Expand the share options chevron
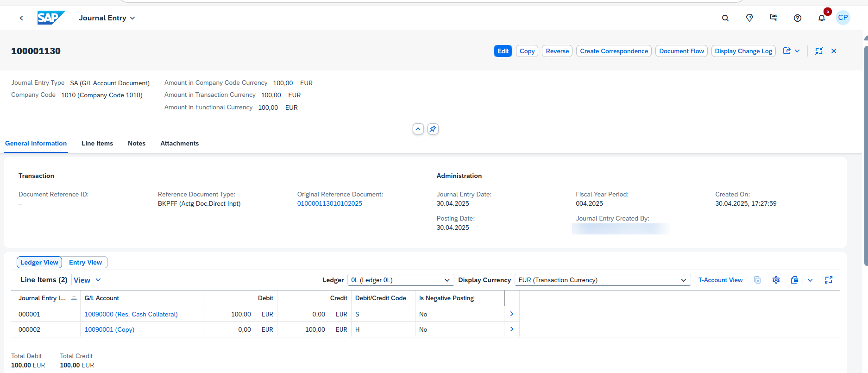Image resolution: width=868 pixels, height=373 pixels. pyautogui.click(x=797, y=51)
